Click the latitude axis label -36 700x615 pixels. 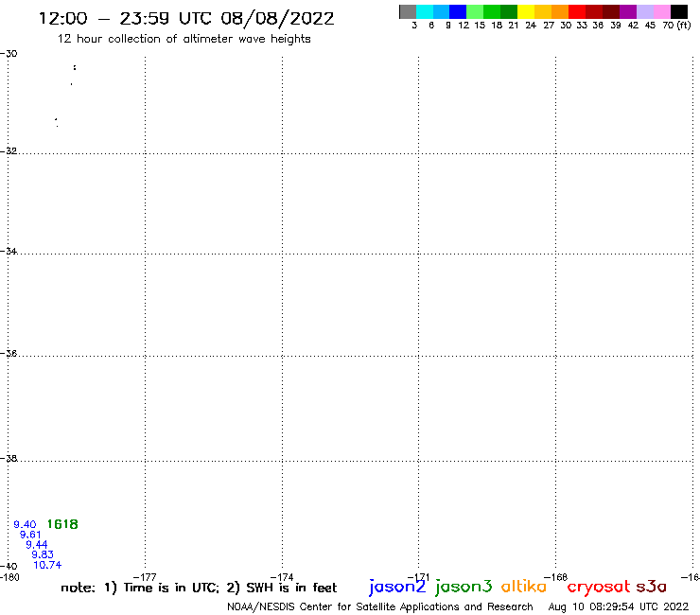click(9, 353)
